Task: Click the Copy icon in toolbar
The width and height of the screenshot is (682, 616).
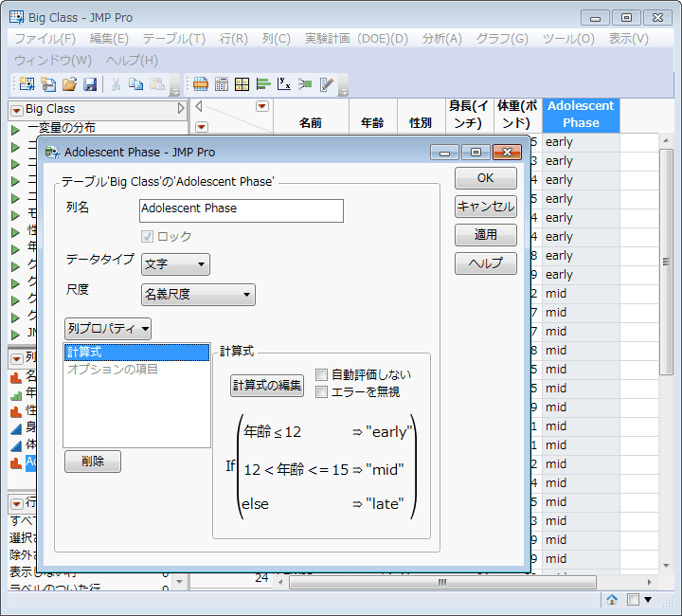Action: pos(135,84)
